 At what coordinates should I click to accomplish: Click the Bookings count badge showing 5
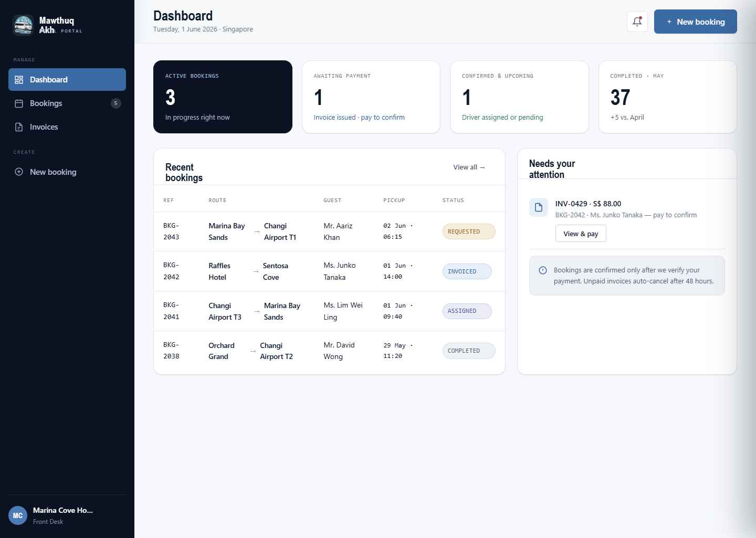116,103
